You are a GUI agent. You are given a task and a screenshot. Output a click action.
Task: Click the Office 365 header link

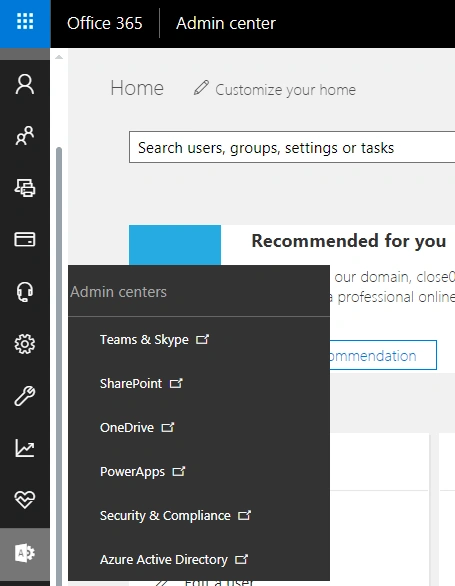(105, 23)
